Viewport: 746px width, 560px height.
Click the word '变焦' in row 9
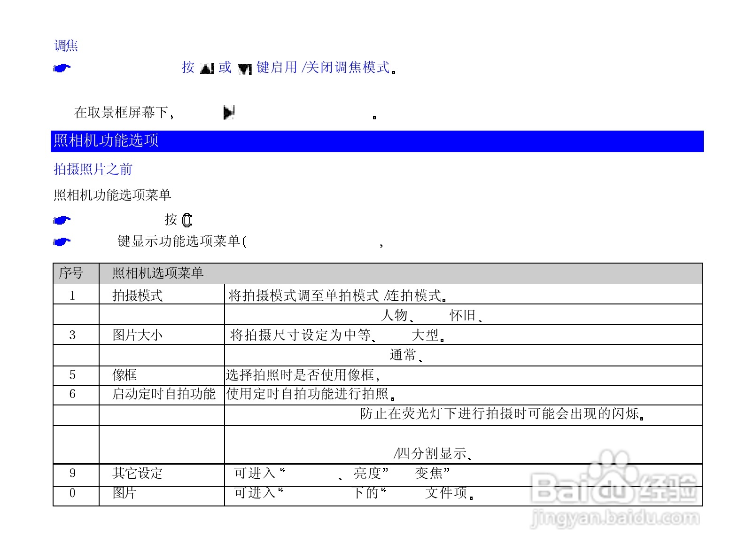point(428,473)
